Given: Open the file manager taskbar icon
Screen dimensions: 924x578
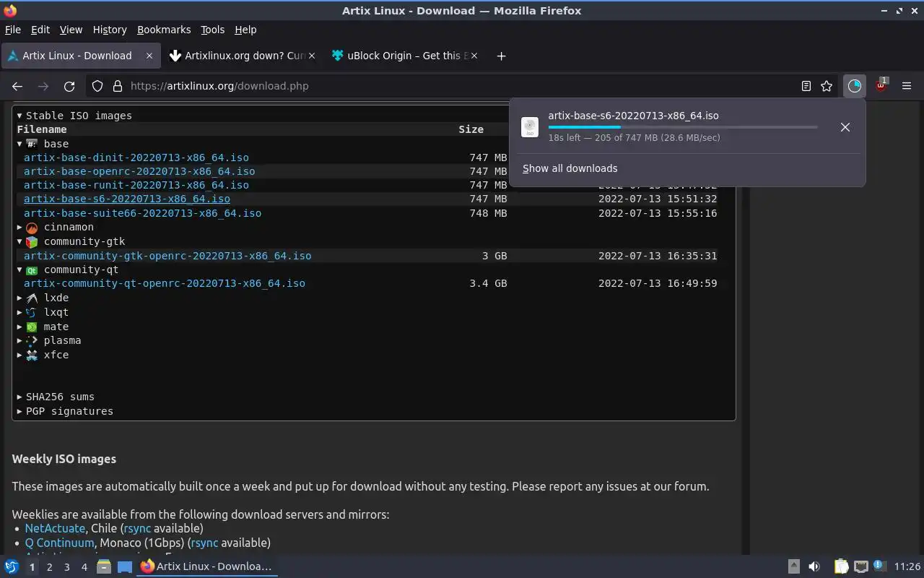Looking at the screenshot, I should tap(103, 566).
